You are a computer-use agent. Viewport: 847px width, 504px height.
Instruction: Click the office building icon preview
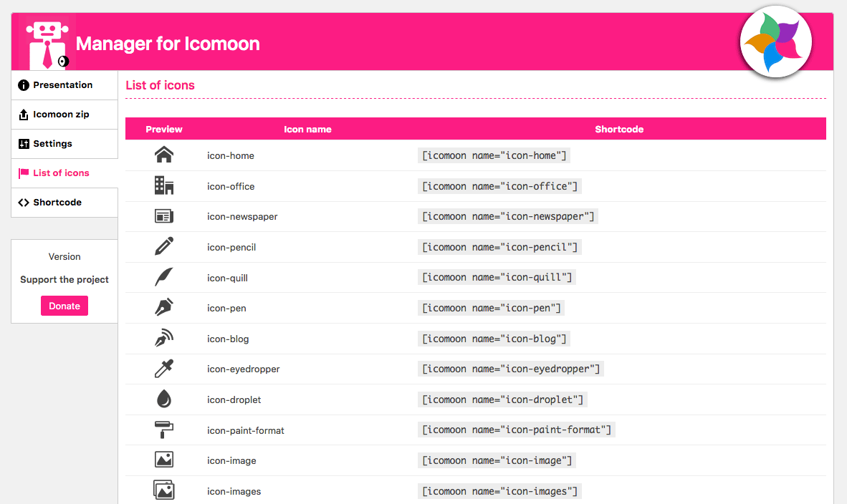point(164,186)
